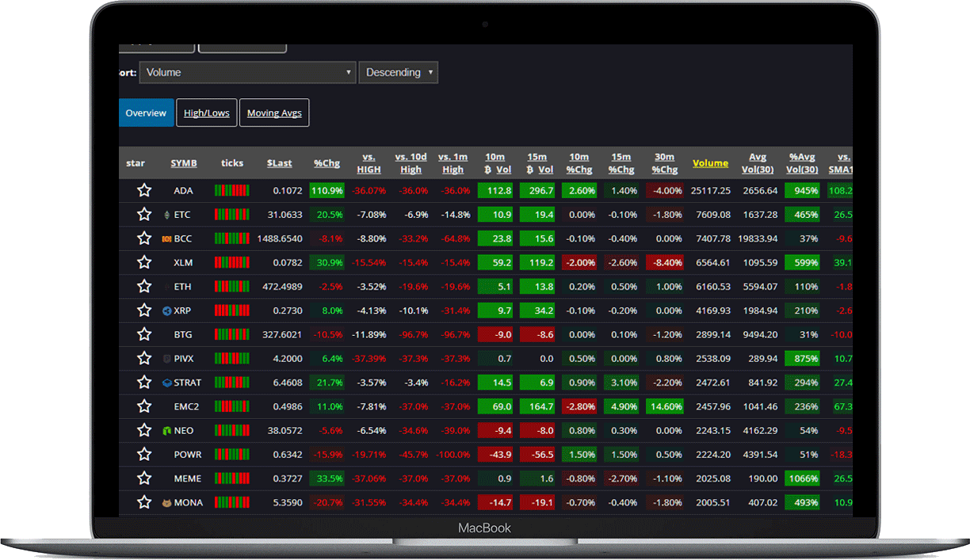Click the star icon for POWR
The image size is (970, 560).
(x=144, y=455)
